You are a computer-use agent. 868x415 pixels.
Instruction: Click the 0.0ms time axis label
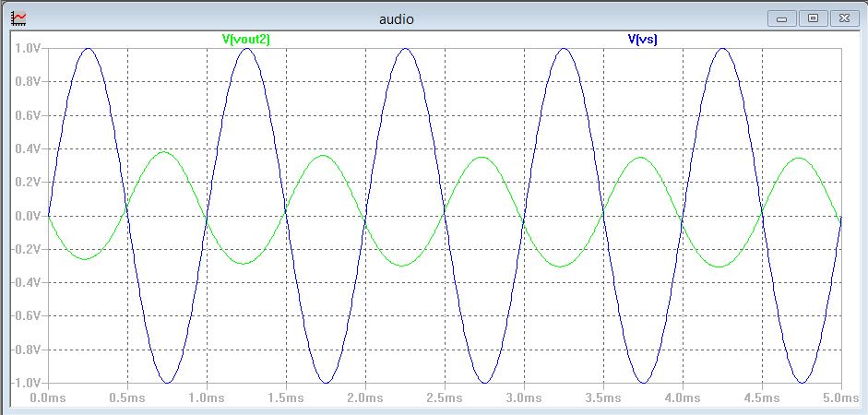(48, 397)
